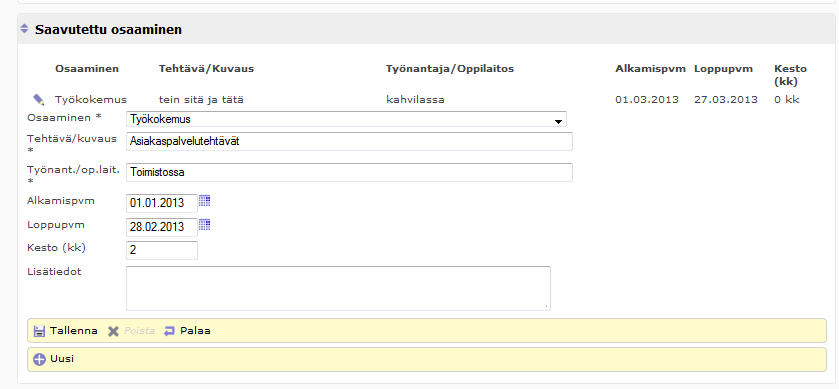This screenshot has width=839, height=389.
Task: Click the pencil edit icon beside Työkokemus
Action: 39,100
